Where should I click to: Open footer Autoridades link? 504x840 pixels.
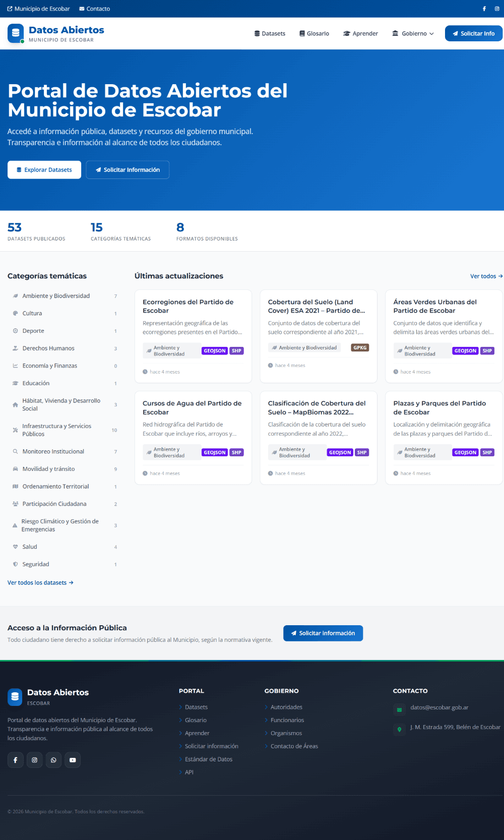coord(286,707)
